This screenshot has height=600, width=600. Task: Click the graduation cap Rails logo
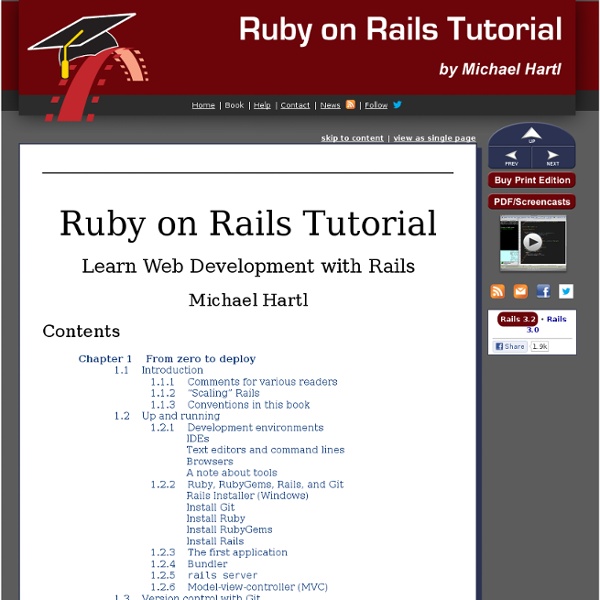click(88, 67)
